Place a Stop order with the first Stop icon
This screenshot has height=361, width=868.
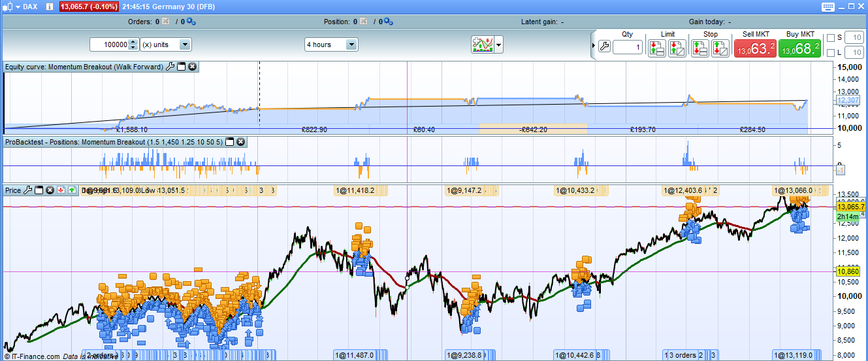click(699, 48)
